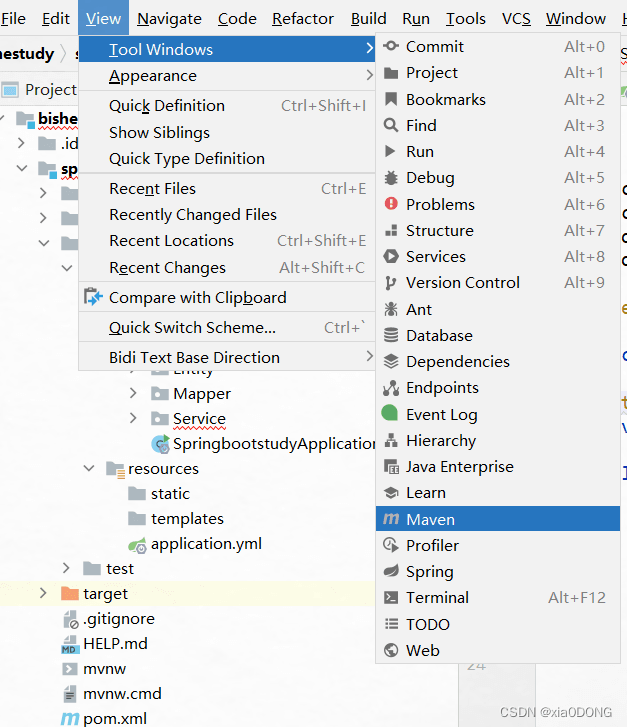Click the Web globe icon
This screenshot has width=627, height=727.
click(390, 650)
